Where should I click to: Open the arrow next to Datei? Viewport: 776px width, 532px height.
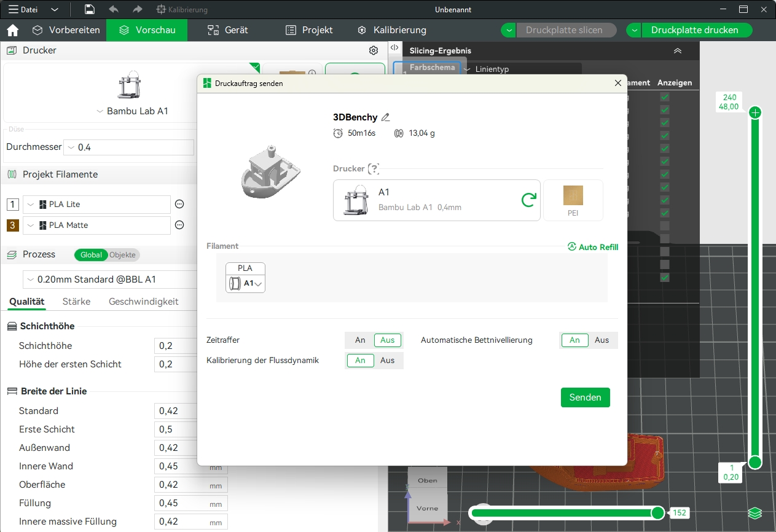[55, 10]
